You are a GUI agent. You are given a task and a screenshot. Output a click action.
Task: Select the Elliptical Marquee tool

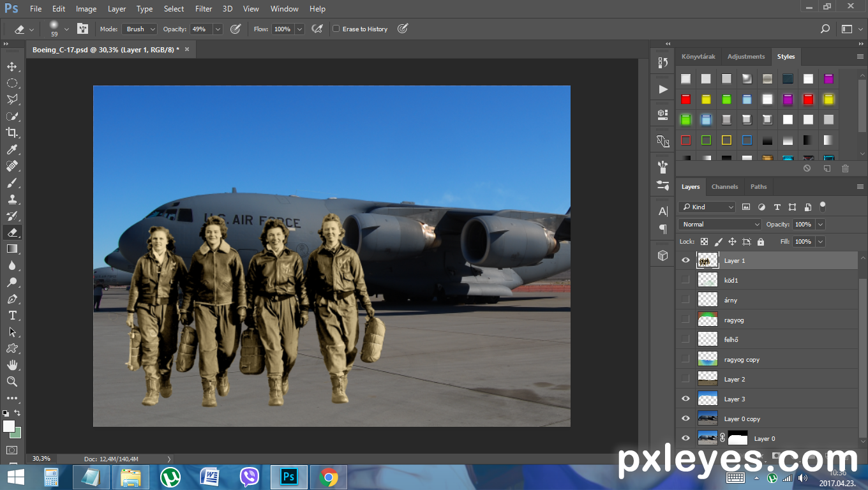click(11, 83)
